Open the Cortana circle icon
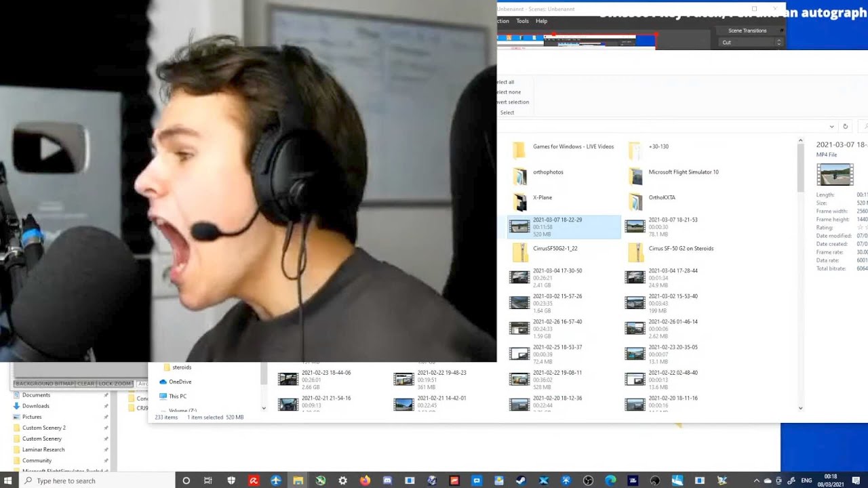The height and width of the screenshot is (488, 868). click(186, 481)
